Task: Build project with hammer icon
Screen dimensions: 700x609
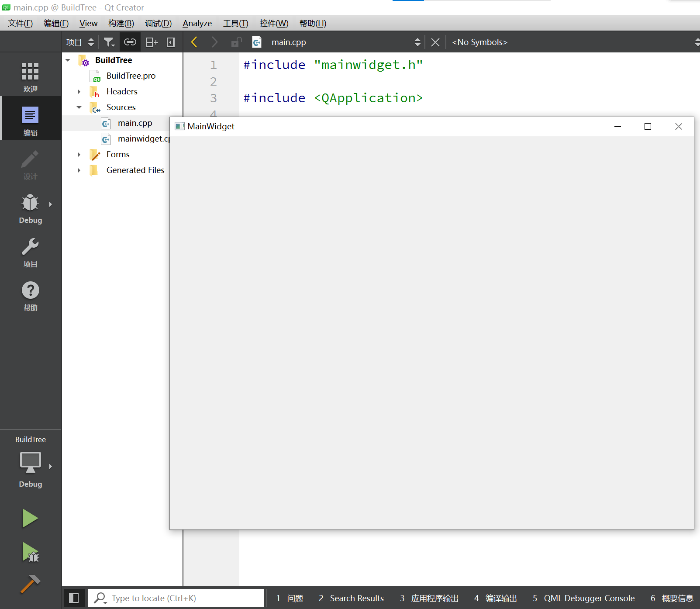Action: point(30,584)
